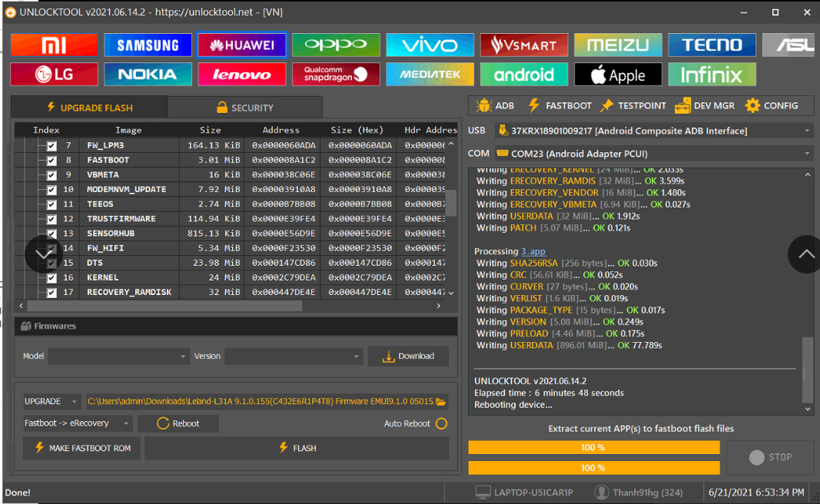Click the Index column header
This screenshot has height=504, width=820.
point(46,130)
